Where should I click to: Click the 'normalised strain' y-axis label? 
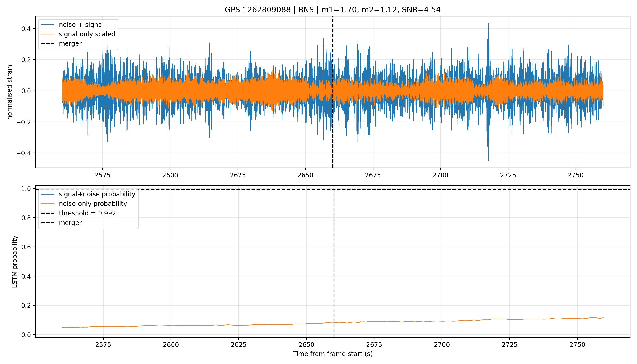click(x=10, y=92)
